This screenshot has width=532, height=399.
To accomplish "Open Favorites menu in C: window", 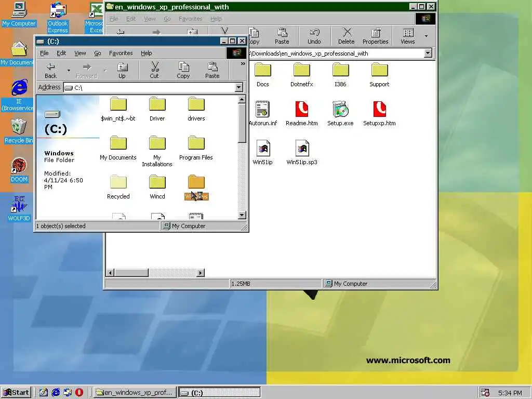I will pyautogui.click(x=121, y=53).
